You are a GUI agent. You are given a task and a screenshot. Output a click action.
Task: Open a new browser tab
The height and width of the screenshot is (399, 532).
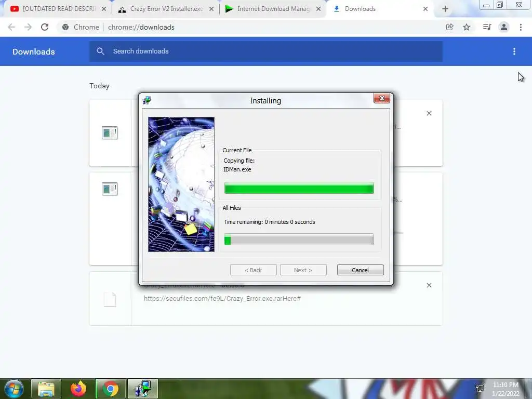click(x=445, y=9)
